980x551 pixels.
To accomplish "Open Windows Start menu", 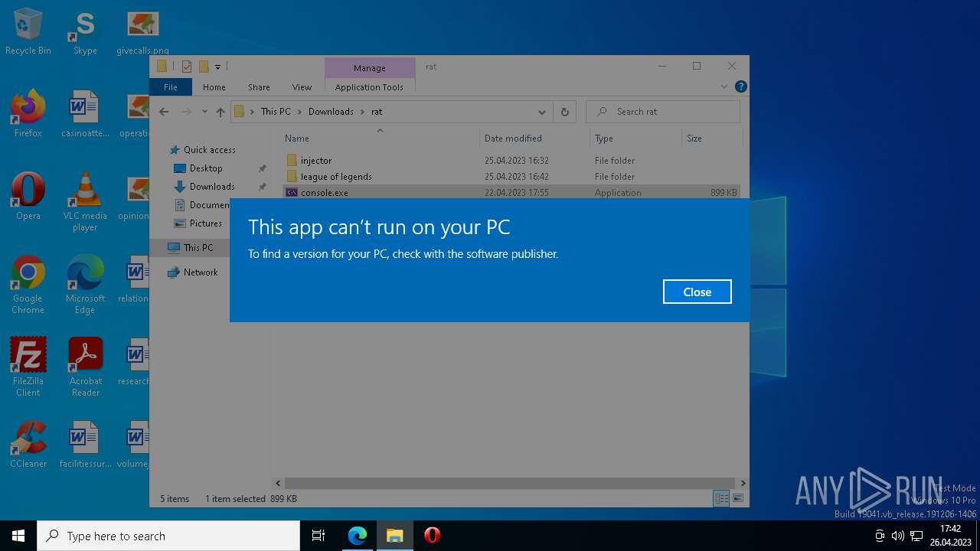I will (x=18, y=536).
